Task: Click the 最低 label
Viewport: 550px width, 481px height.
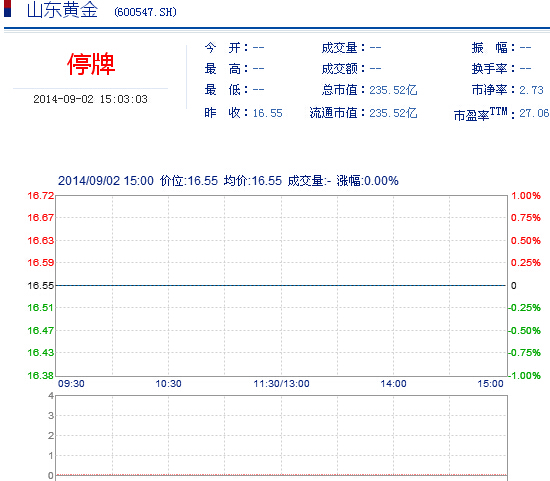Action: 226,90
